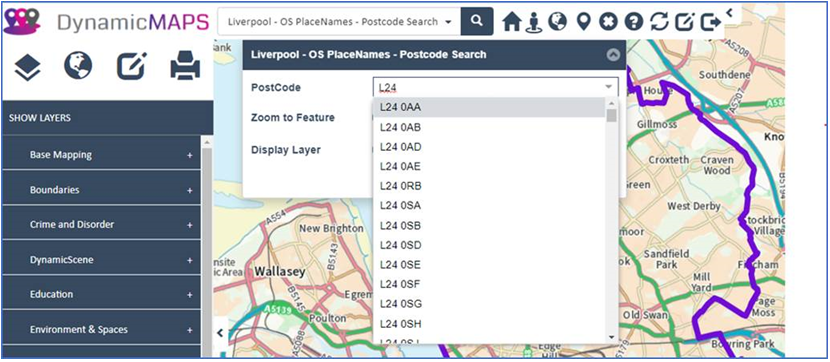Collapse the Postcode Search panel
Image resolution: width=830 pixels, height=362 pixels.
pyautogui.click(x=613, y=55)
